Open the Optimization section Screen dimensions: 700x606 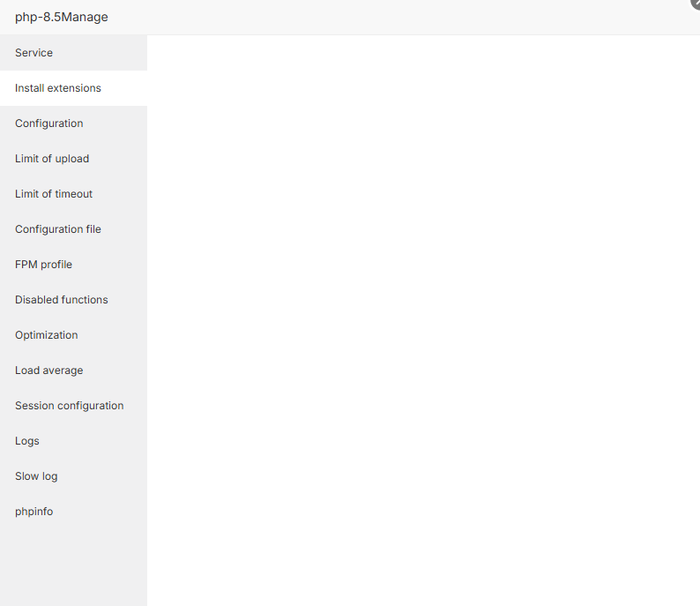[x=47, y=335]
